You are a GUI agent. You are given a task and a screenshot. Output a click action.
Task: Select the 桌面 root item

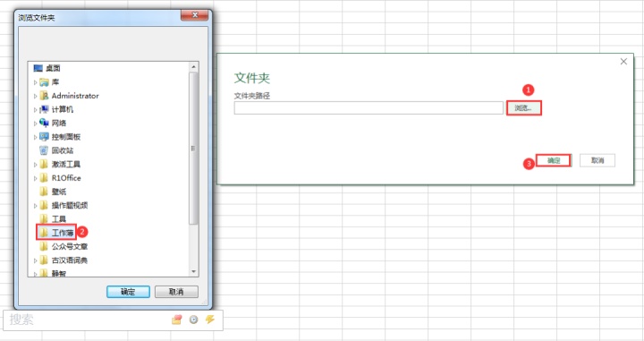[x=53, y=68]
